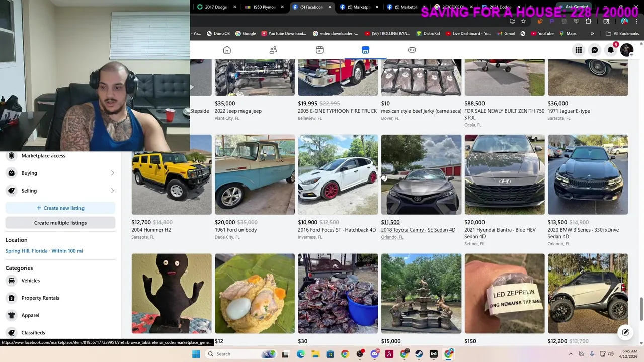
Task: Open Steam from taskbar
Action: click(419, 354)
